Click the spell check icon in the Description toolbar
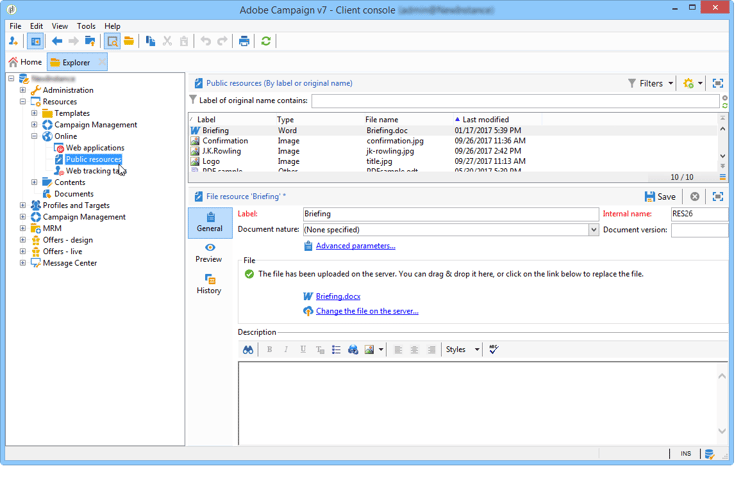 click(x=494, y=350)
